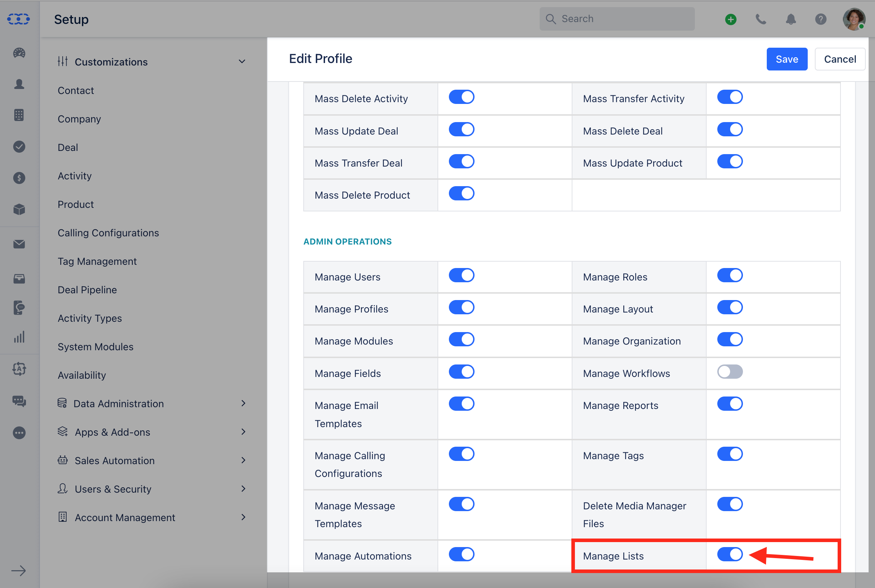The width and height of the screenshot is (875, 588).
Task: Toggle Mass Delete Activity switch
Action: [461, 97]
